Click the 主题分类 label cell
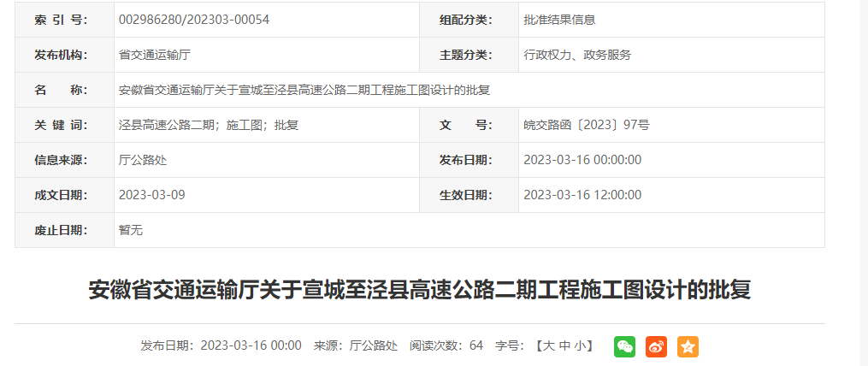Image resolution: width=868 pixels, height=366 pixels. click(x=469, y=55)
